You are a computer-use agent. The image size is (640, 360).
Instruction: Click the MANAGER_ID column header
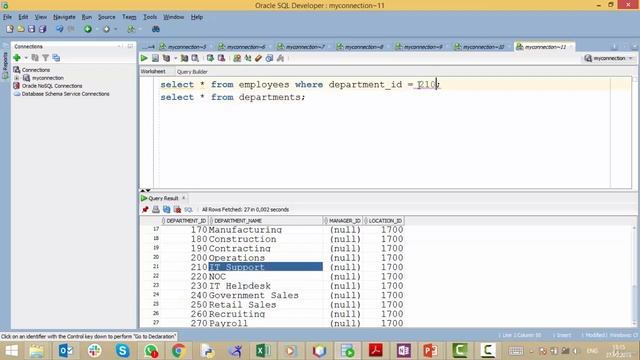(343, 220)
